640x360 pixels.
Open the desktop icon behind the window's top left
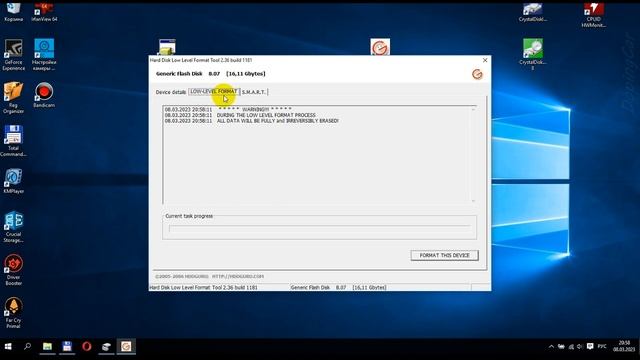click(167, 47)
